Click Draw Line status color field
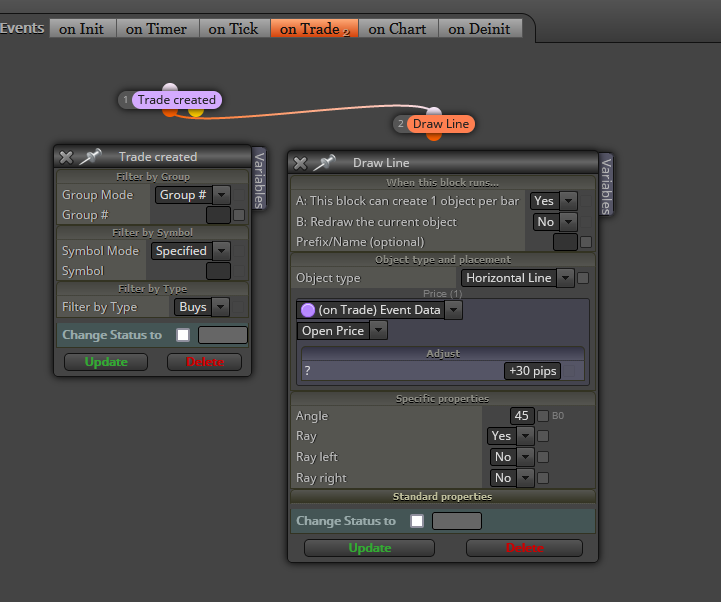Viewport: 721px width, 602px height. 457,522
